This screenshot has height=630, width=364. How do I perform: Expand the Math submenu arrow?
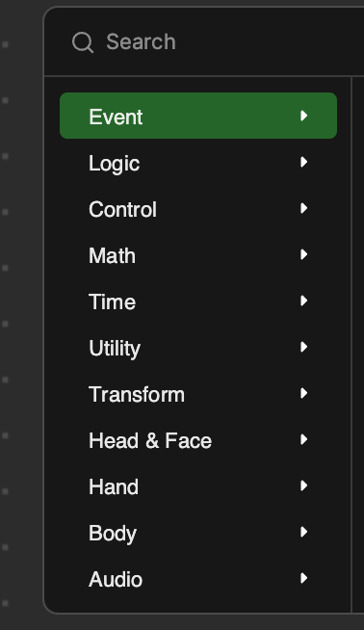tap(303, 254)
